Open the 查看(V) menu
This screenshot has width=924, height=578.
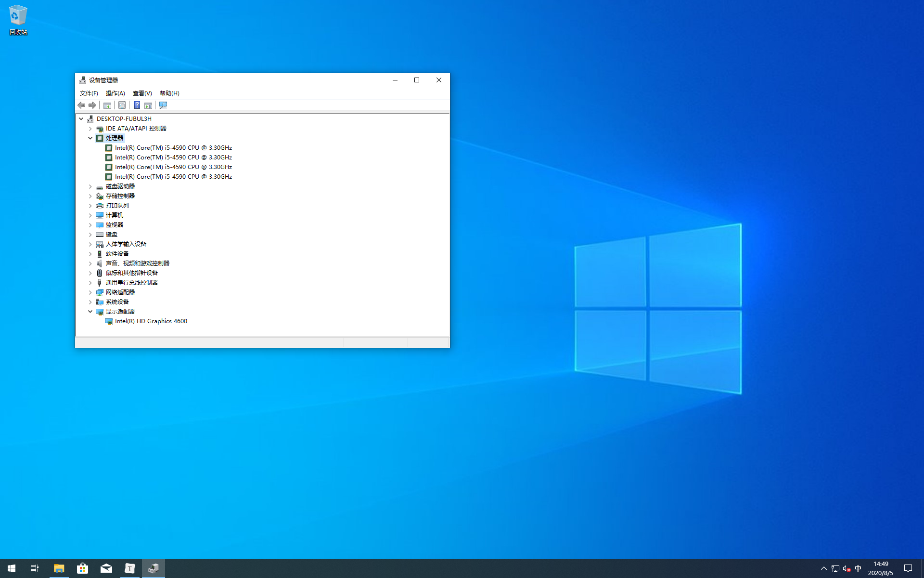[142, 93]
